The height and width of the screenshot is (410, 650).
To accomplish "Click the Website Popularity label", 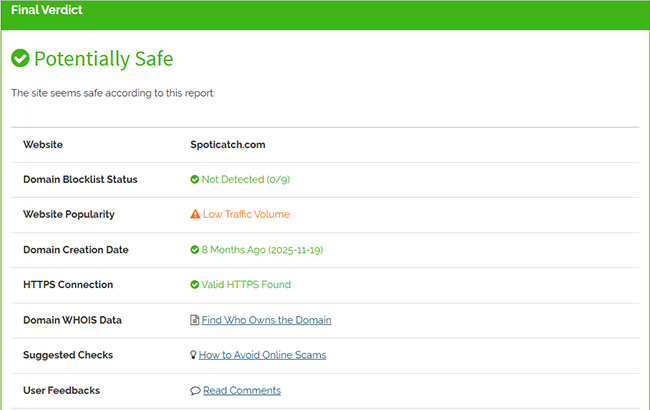I will tap(69, 214).
